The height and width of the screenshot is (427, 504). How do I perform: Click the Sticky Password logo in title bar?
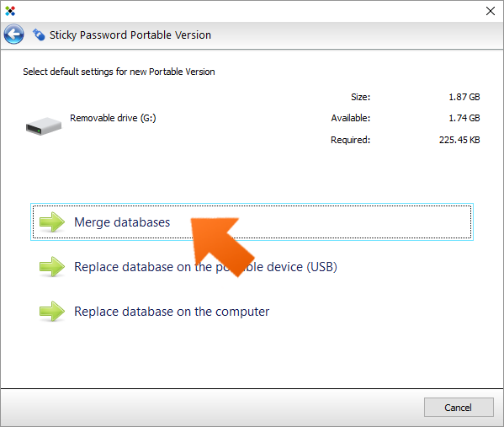tap(10, 11)
